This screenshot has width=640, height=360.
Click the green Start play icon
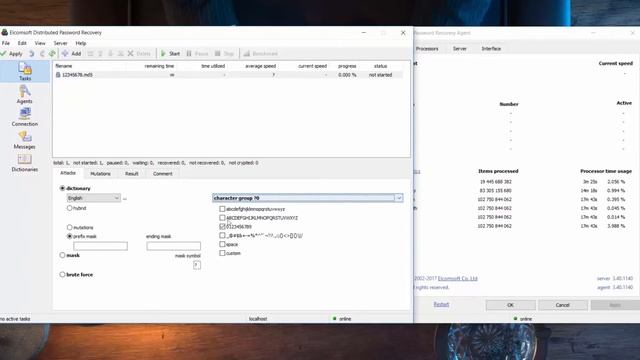163,53
